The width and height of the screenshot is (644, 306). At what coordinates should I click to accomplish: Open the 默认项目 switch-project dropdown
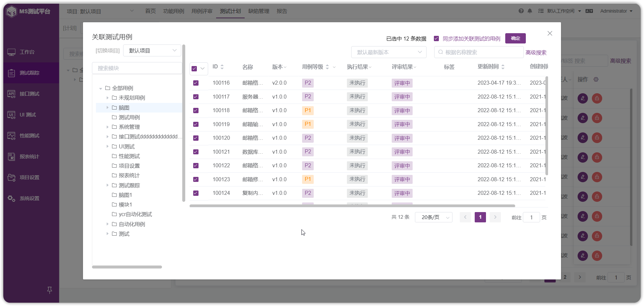(x=152, y=50)
